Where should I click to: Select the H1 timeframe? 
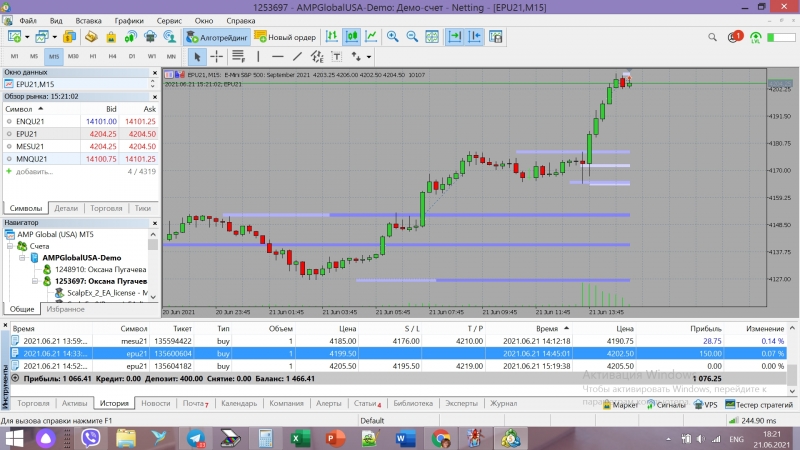[93, 56]
